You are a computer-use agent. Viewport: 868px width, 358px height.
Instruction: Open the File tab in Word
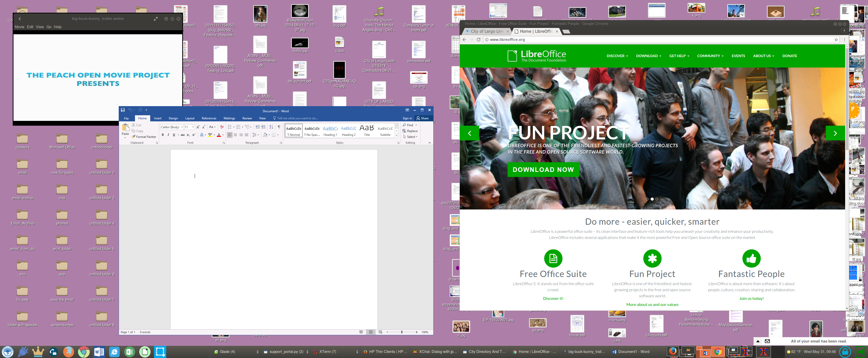click(126, 118)
